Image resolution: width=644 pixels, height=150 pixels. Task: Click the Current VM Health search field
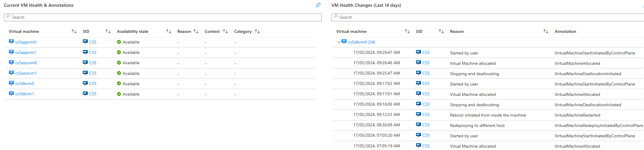(163, 17)
